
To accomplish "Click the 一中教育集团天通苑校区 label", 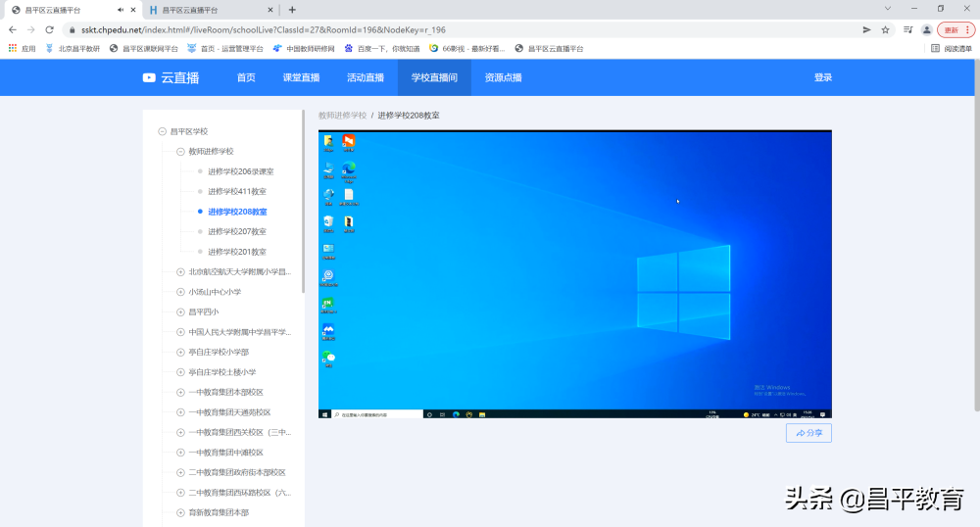I will pos(229,412).
